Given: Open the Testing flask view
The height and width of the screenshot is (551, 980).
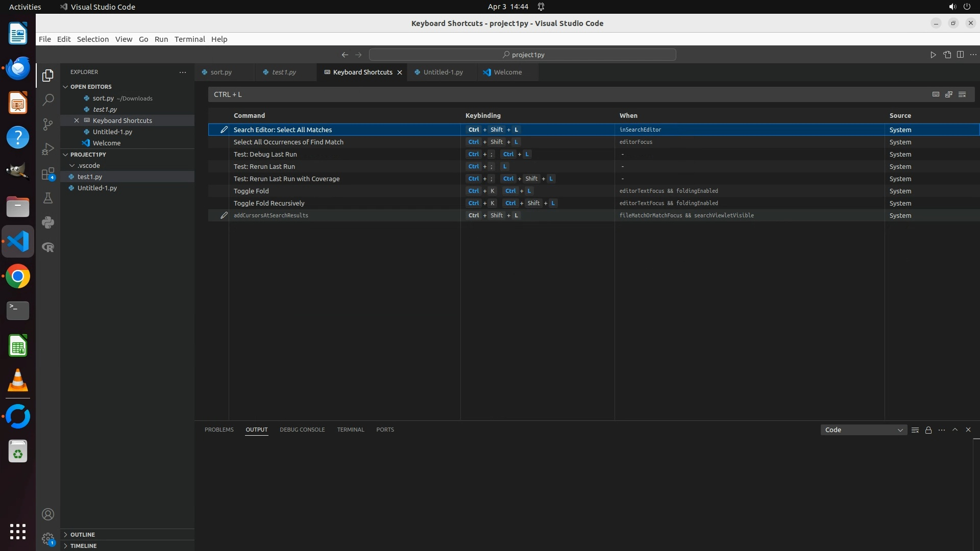Looking at the screenshot, I should [48, 198].
